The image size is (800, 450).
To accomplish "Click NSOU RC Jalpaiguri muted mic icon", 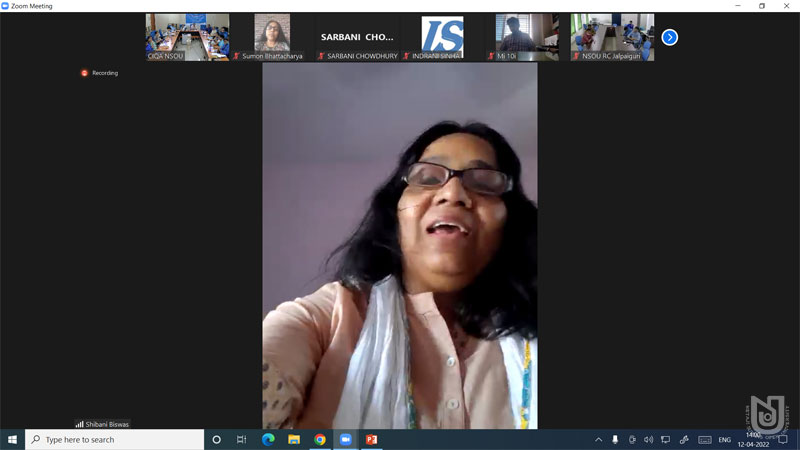I will click(576, 56).
